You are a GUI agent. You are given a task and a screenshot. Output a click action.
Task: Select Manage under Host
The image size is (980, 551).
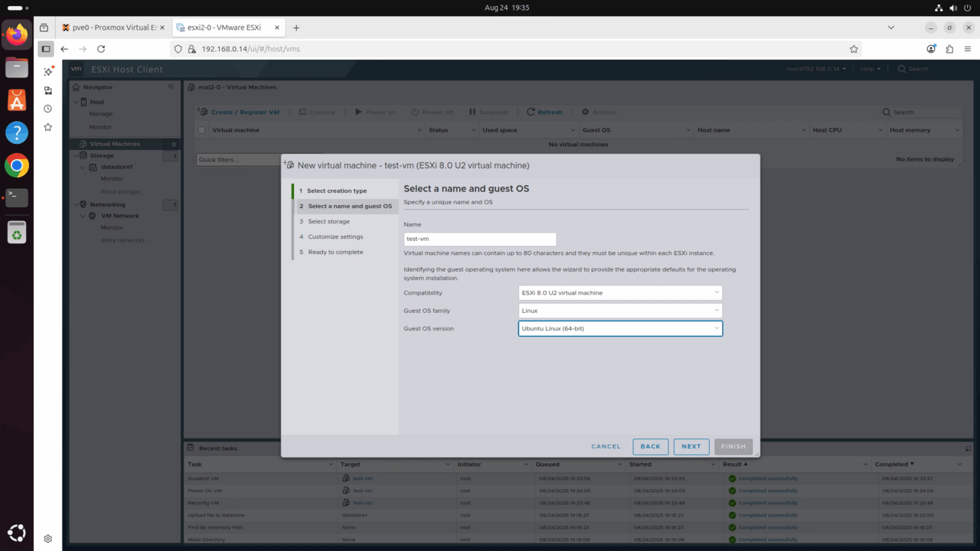(100, 114)
